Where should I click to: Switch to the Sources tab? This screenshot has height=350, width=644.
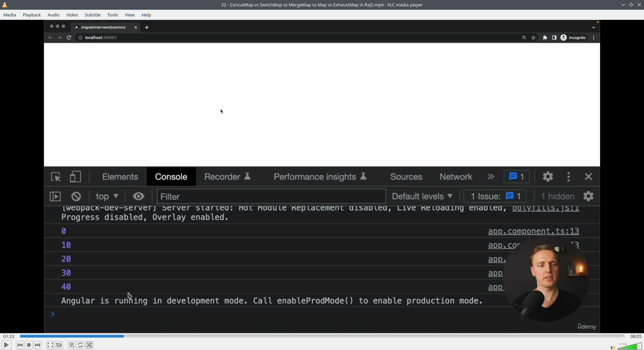click(x=406, y=177)
